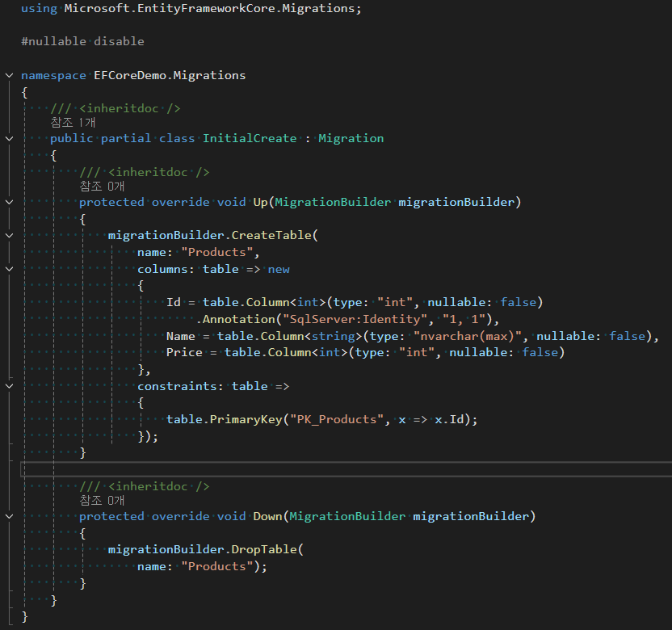Click the 'Up' method name
Screen dimensions: 672x630
(x=260, y=202)
